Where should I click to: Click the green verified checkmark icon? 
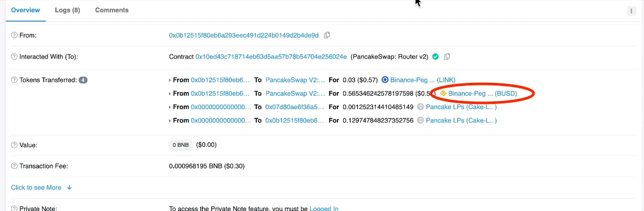click(x=435, y=57)
